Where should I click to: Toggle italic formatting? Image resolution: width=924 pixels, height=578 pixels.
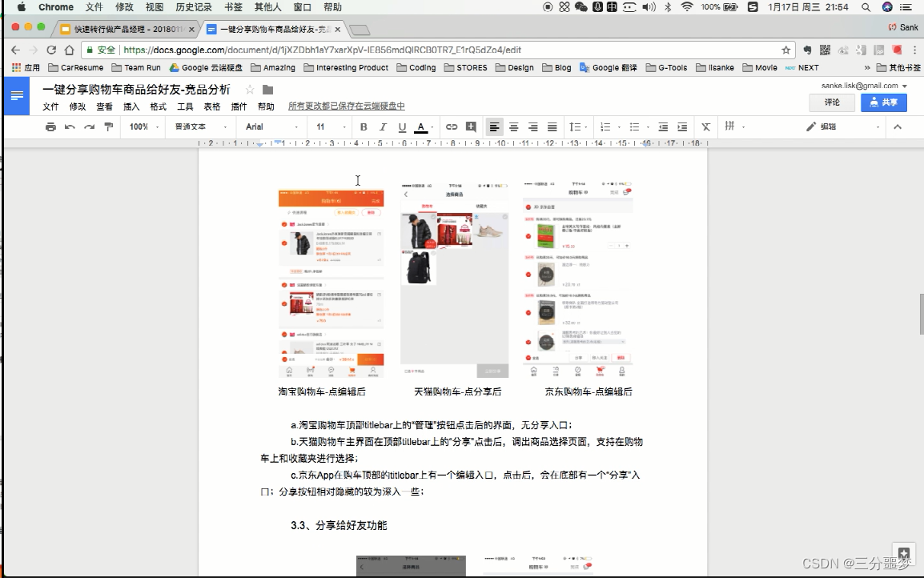[x=383, y=126]
